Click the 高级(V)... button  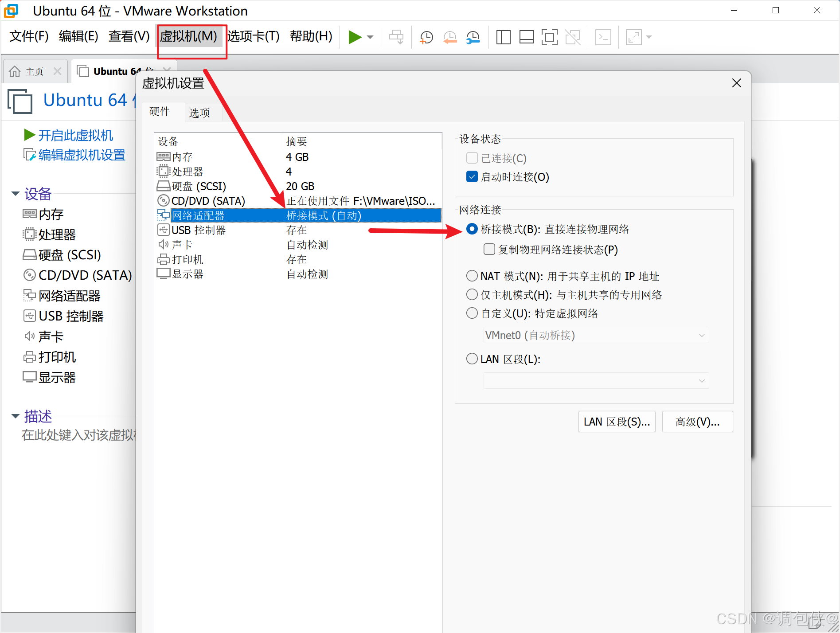coord(697,422)
